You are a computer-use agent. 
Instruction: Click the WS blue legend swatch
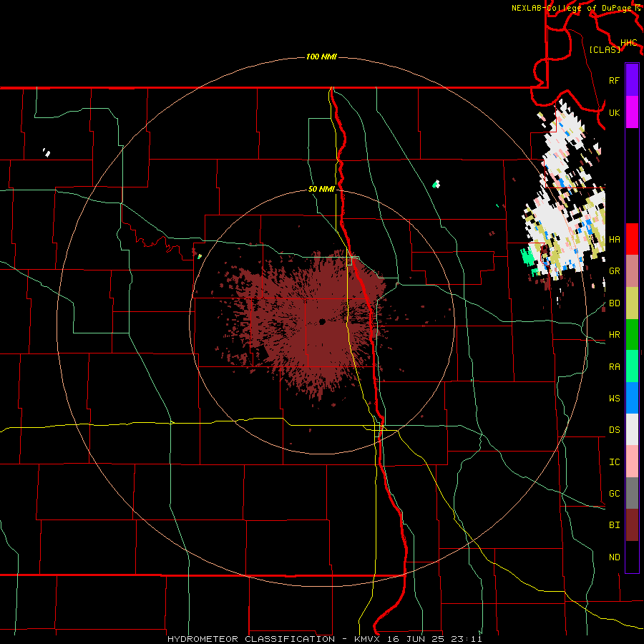pyautogui.click(x=632, y=398)
